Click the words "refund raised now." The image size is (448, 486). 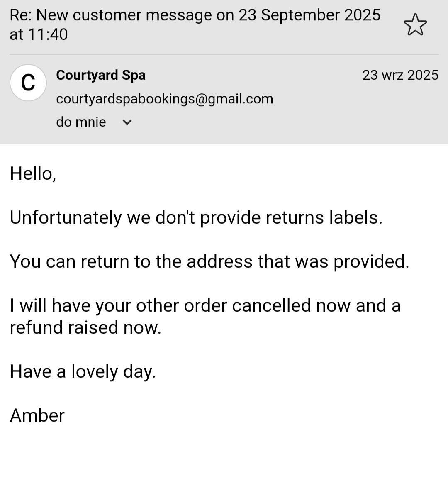pos(85,327)
